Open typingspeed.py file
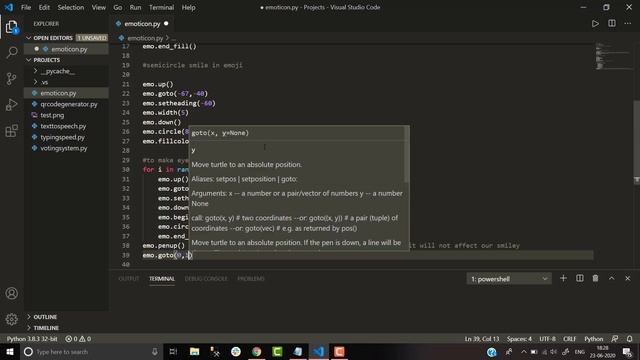 pos(62,137)
